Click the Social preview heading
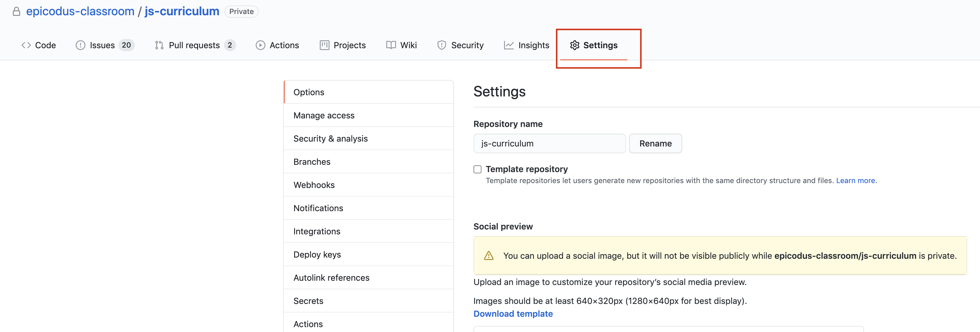The image size is (980, 332). click(x=503, y=227)
